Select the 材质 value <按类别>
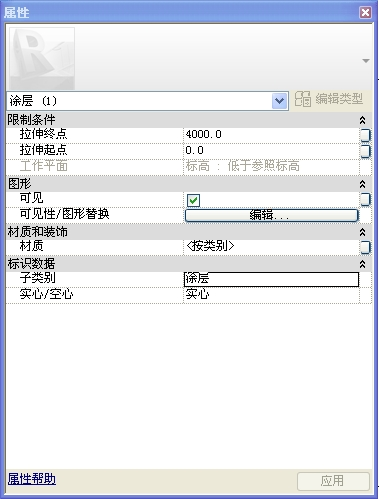 click(271, 247)
